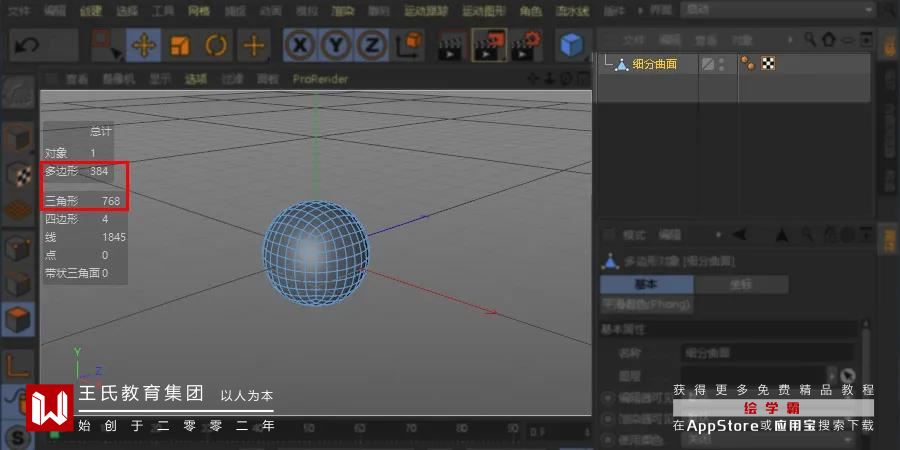The image size is (900, 450).
Task: Open the 创建 menu
Action: tap(90, 10)
